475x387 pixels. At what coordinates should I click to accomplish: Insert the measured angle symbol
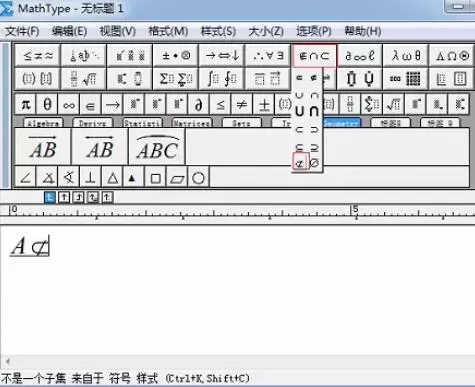(47, 177)
